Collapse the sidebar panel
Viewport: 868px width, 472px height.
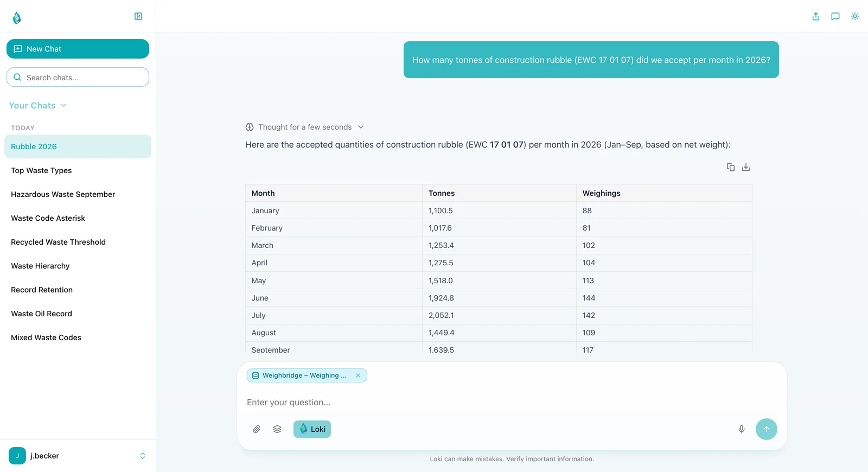point(138,16)
